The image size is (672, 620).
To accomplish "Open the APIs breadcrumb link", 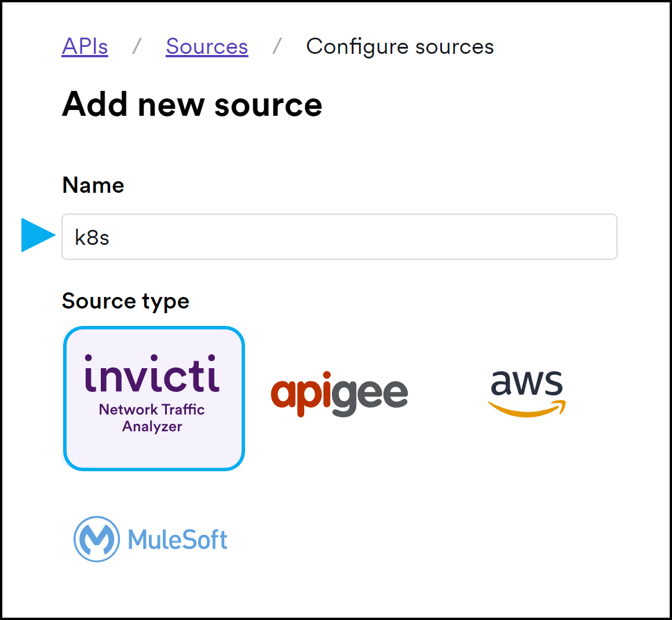I will pyautogui.click(x=85, y=46).
